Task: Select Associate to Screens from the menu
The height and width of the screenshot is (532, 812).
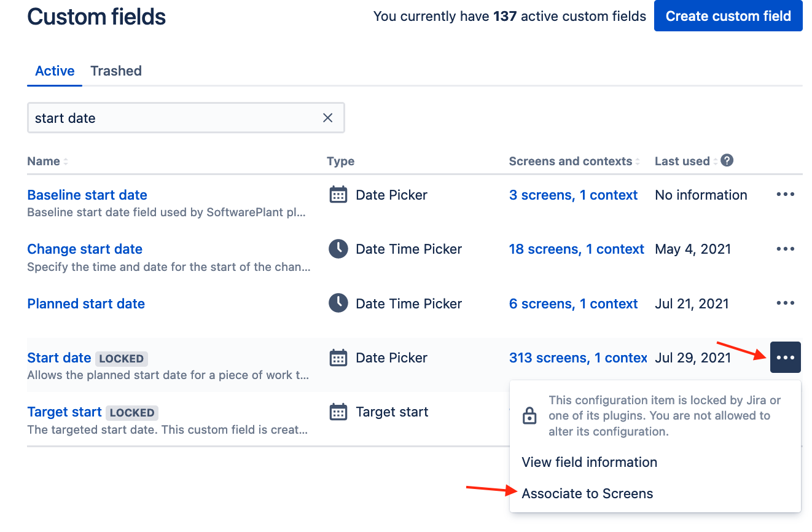Action: 587,493
